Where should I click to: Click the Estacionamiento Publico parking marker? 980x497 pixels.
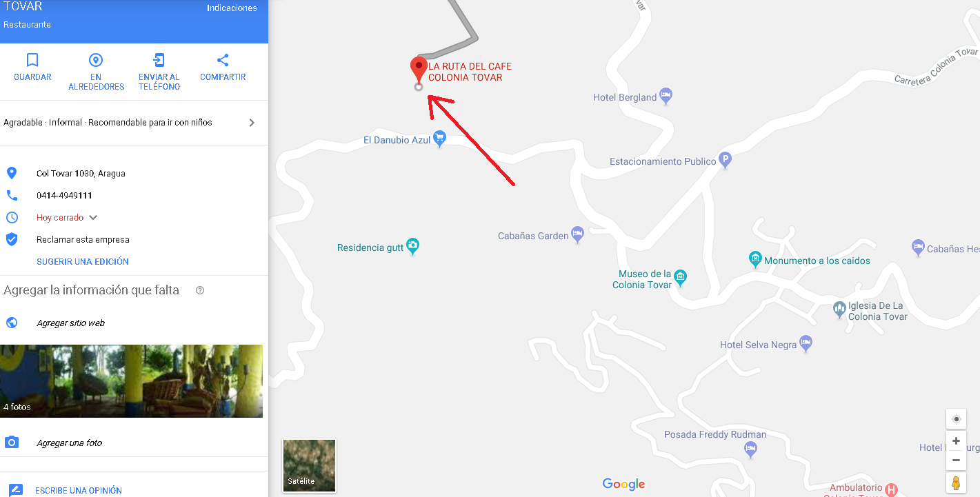click(725, 160)
